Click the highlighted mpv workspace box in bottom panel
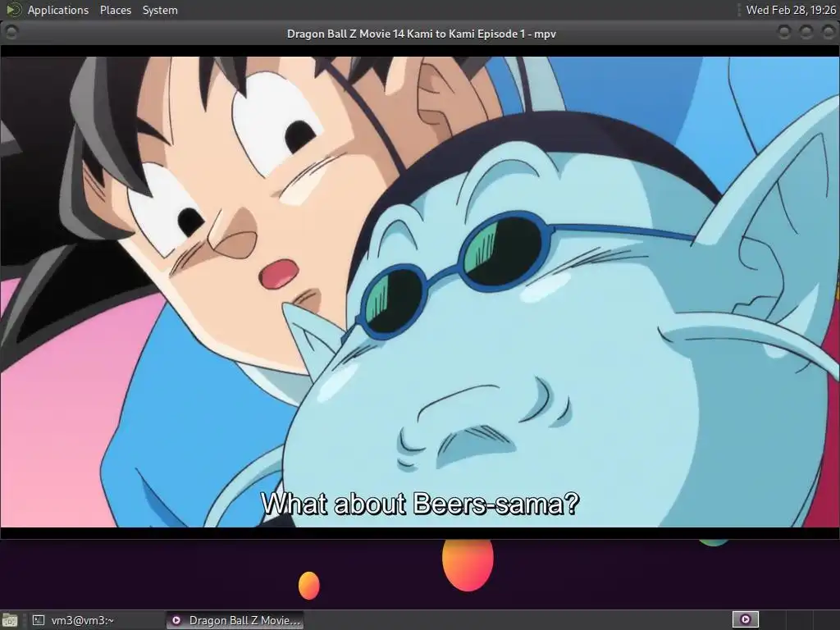The image size is (840, 630). pyautogui.click(x=745, y=620)
